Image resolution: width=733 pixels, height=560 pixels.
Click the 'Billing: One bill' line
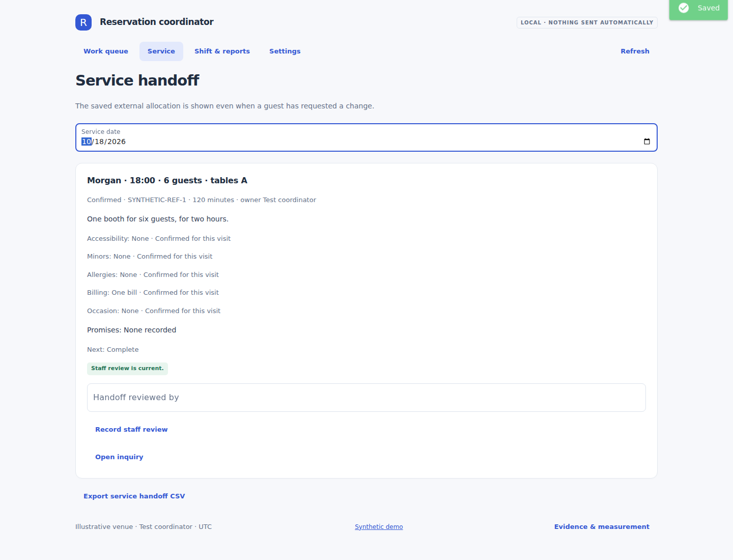point(153,293)
